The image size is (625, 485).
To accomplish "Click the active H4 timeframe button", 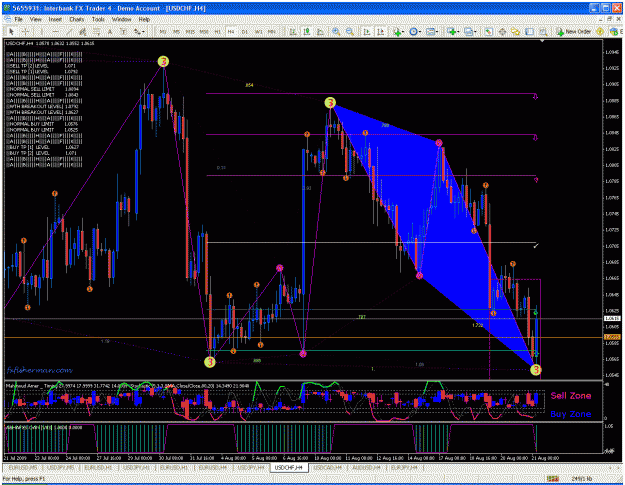I will [x=231, y=31].
